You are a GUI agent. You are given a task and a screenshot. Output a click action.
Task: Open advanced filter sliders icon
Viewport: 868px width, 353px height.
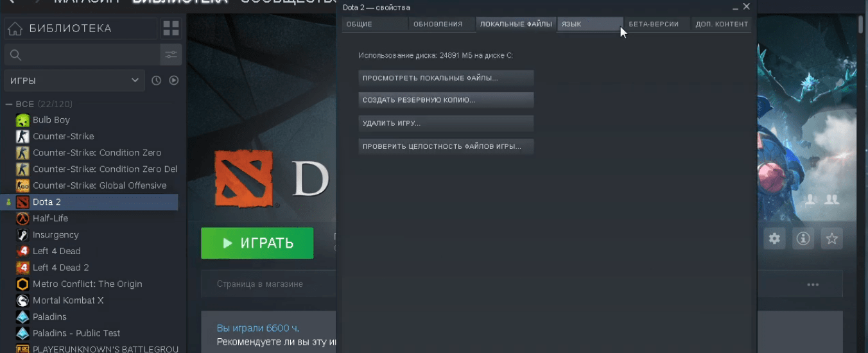[171, 55]
